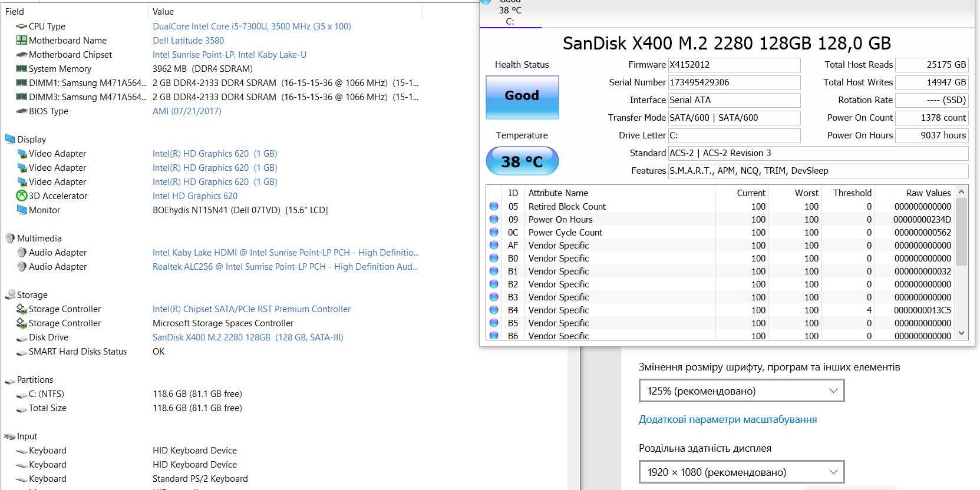Viewport: 980px width, 490px height.
Task: Select the System Memory 3962 MB value
Action: 203,69
